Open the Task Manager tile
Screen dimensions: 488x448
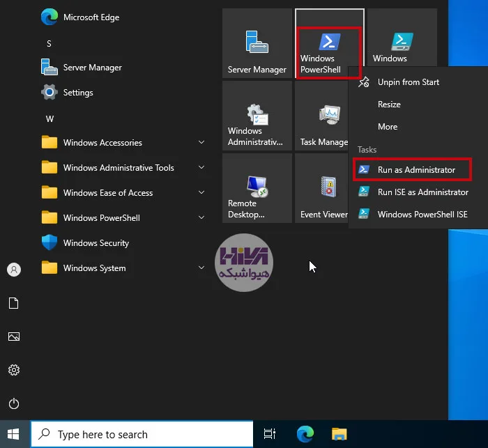[321, 116]
